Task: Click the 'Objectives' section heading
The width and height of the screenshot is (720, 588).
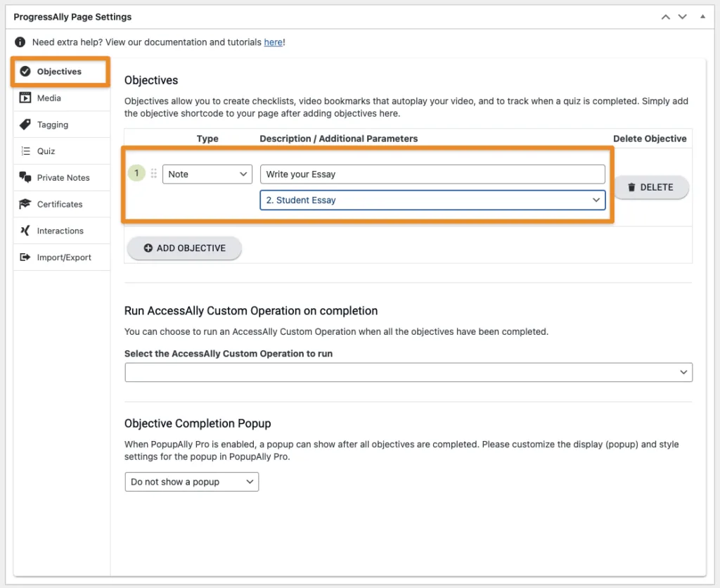Action: point(151,80)
